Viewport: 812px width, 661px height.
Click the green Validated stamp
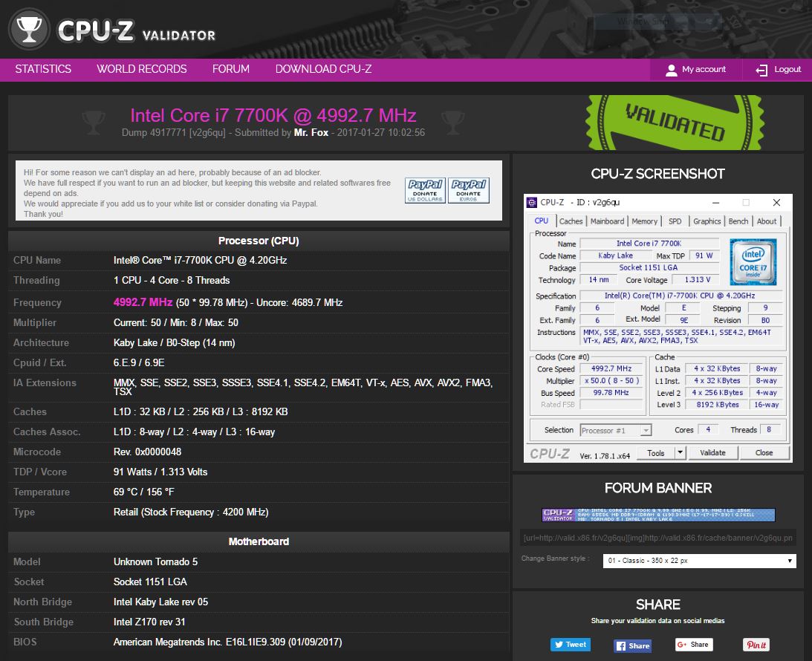click(x=675, y=123)
